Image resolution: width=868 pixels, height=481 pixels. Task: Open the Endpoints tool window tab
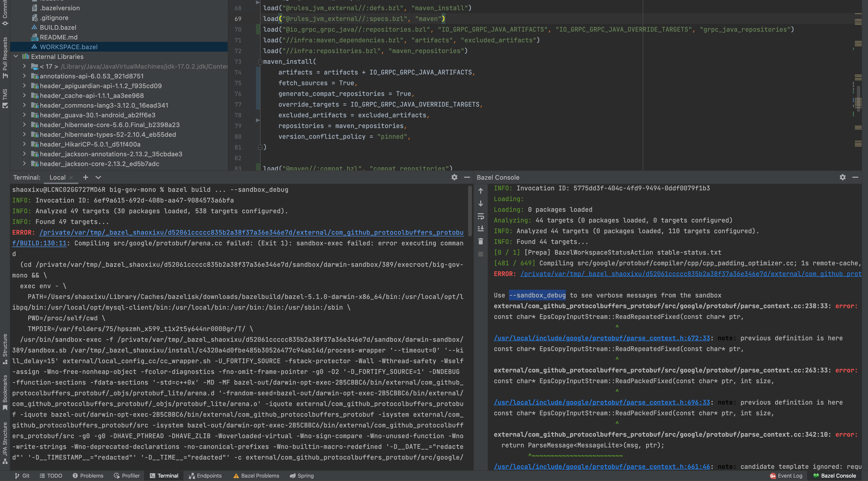coord(205,476)
